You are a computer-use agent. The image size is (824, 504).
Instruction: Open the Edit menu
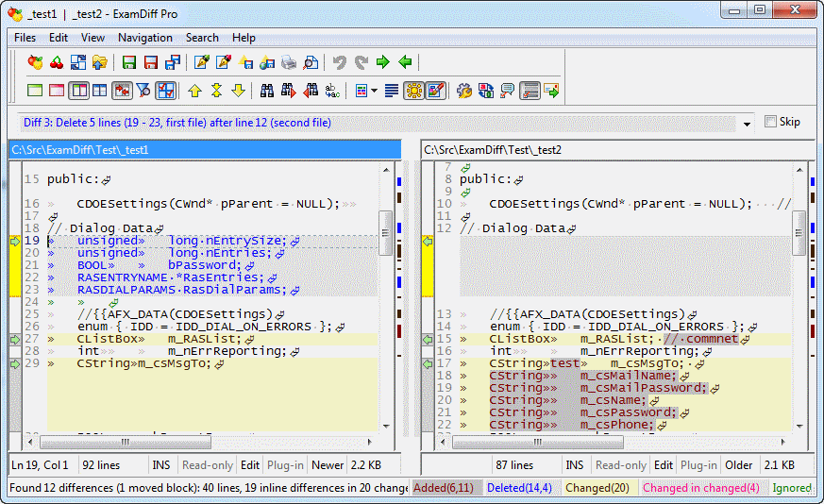click(x=59, y=38)
